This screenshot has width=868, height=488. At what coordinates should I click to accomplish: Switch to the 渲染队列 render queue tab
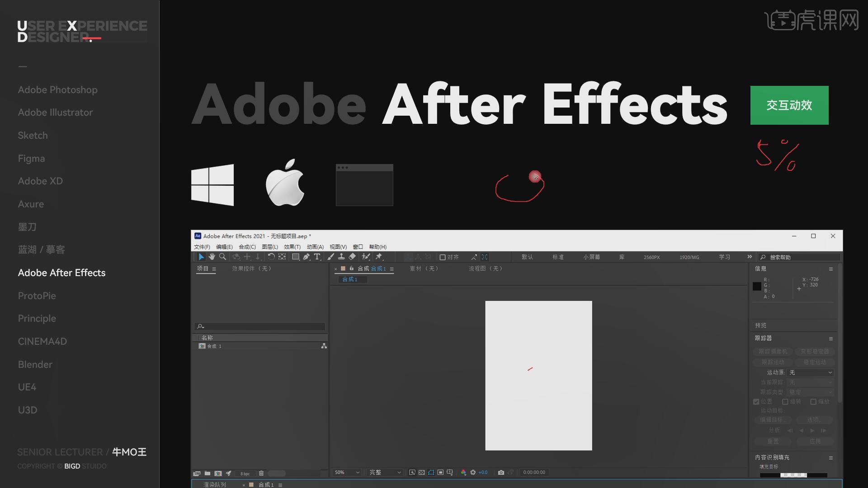click(x=215, y=484)
